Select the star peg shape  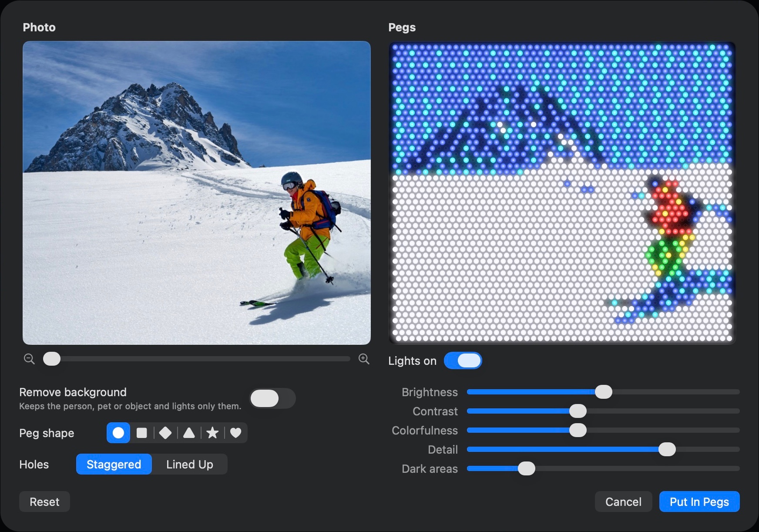[212, 433]
